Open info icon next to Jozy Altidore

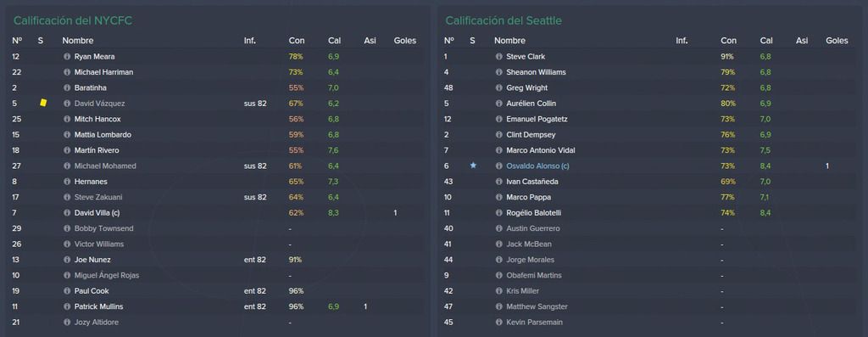tap(67, 322)
